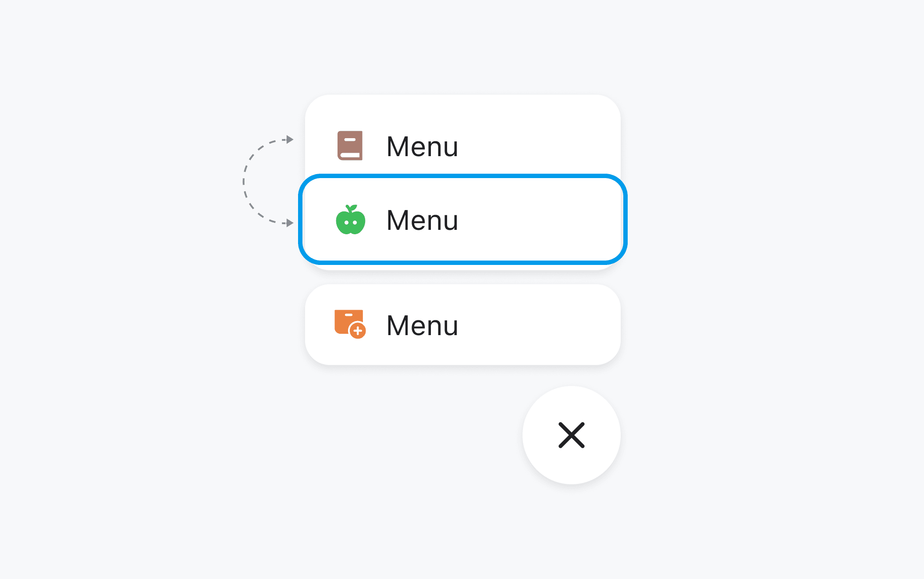Click Menu label beside the book icon
This screenshot has height=579, width=924.
422,147
